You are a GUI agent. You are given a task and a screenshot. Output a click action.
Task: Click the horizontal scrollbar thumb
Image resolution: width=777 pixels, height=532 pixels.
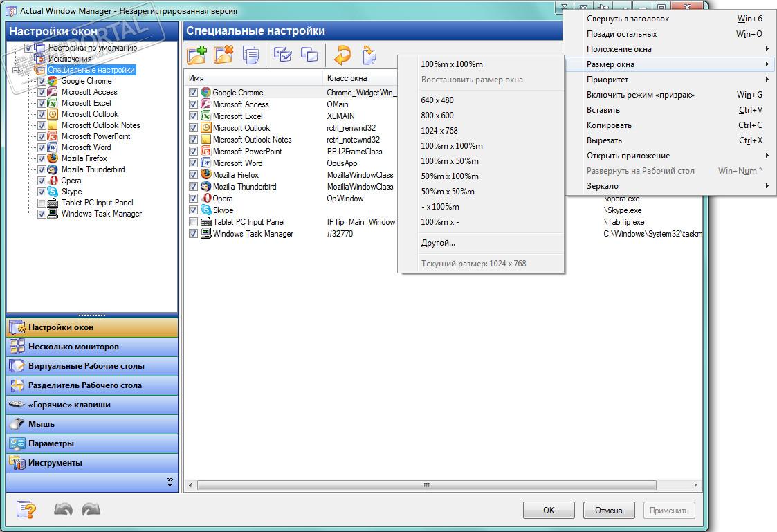(427, 486)
